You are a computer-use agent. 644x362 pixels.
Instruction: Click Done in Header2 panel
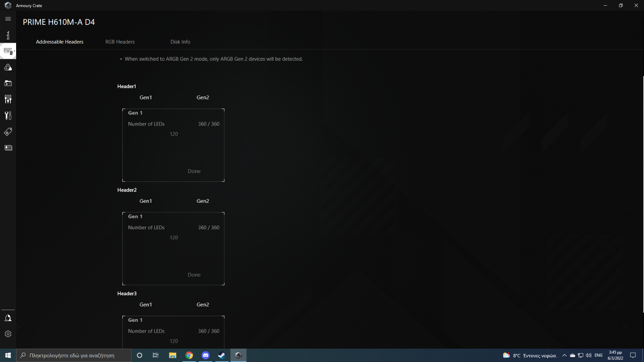click(194, 275)
